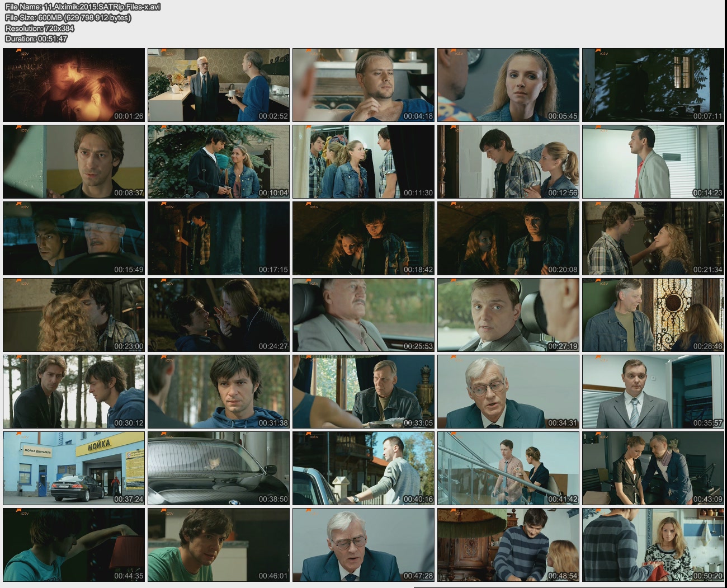Image resolution: width=727 pixels, height=588 pixels.
Task: Open the frame at 00:05:45
Action: click(x=508, y=85)
